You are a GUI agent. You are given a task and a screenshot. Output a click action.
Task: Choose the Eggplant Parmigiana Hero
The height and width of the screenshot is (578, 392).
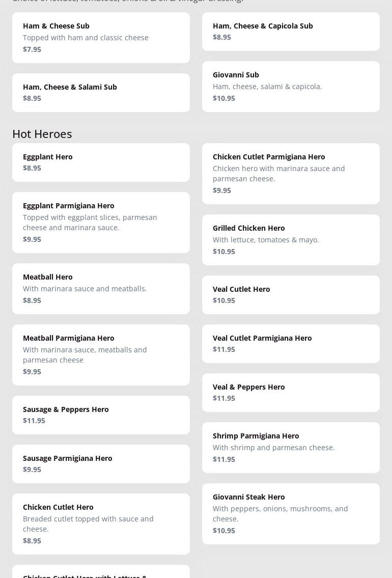coord(101,223)
